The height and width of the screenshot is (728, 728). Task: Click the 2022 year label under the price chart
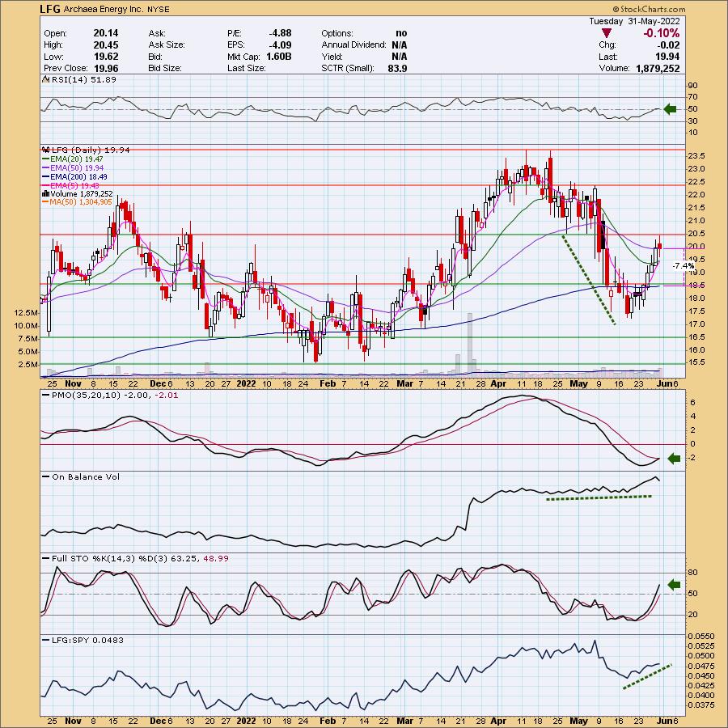(246, 383)
